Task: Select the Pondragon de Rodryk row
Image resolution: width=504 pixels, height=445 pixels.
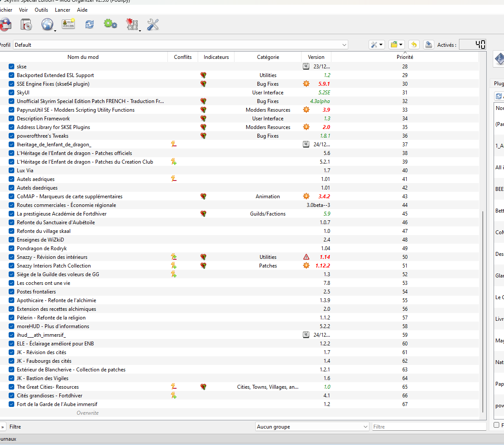Action: coord(239,248)
